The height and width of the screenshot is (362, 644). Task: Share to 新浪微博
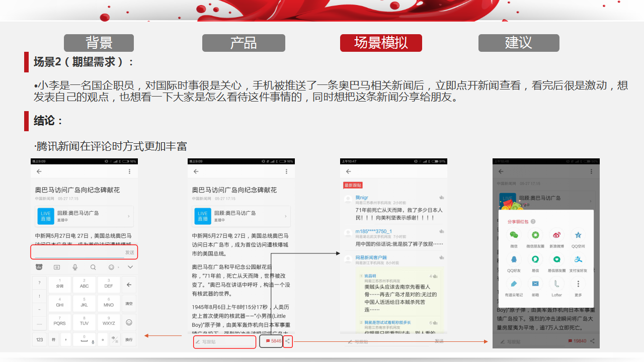coord(556,235)
